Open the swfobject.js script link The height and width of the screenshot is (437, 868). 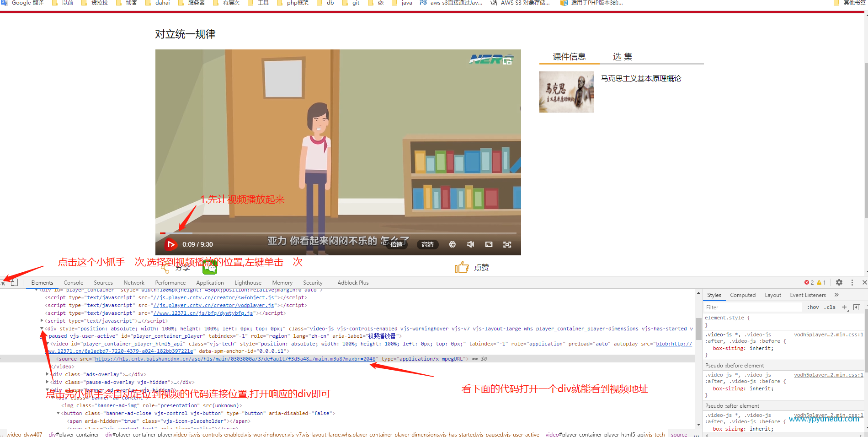(215, 297)
